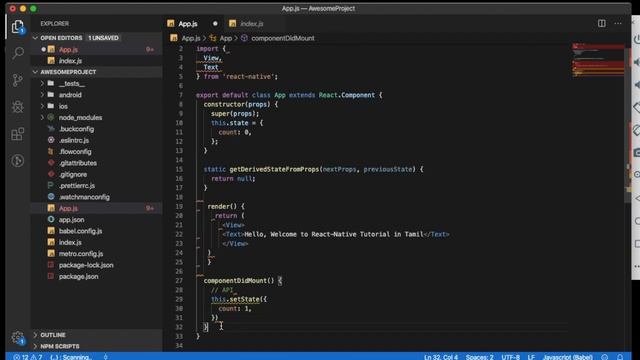Click the getDerivedStateFromProps method name
The image size is (640, 360).
click(274, 169)
